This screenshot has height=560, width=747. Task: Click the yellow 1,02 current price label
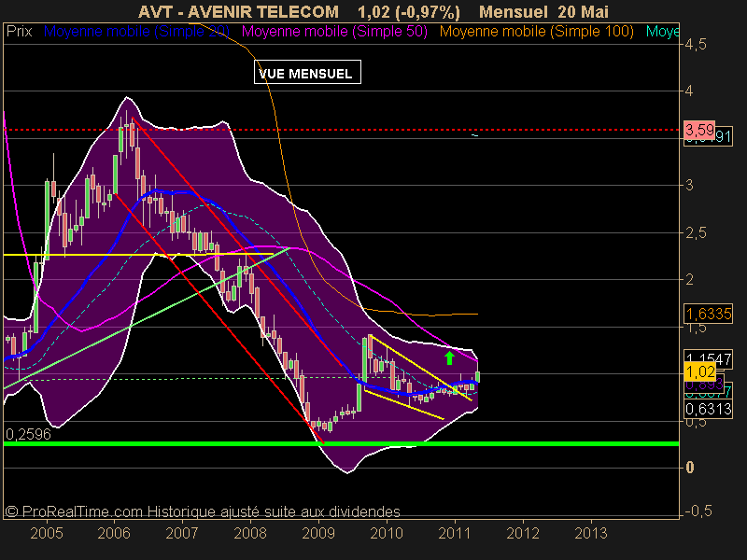700,371
